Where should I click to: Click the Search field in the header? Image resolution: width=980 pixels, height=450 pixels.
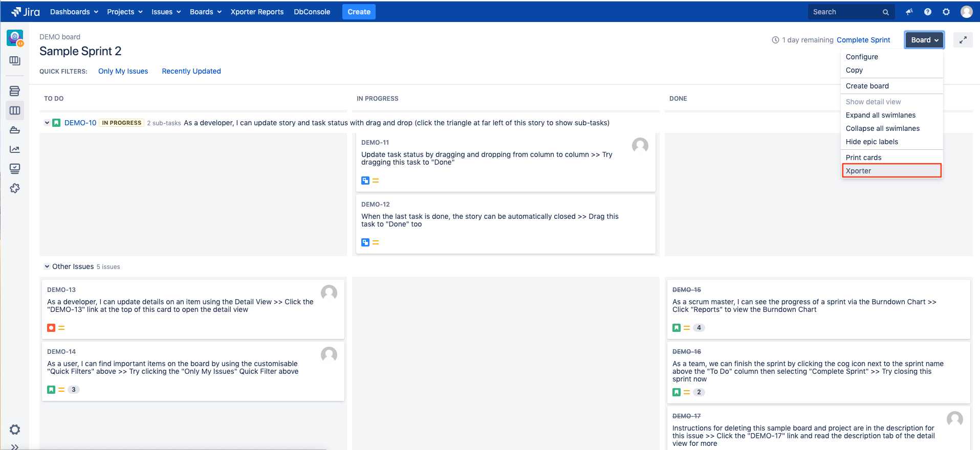coord(846,12)
